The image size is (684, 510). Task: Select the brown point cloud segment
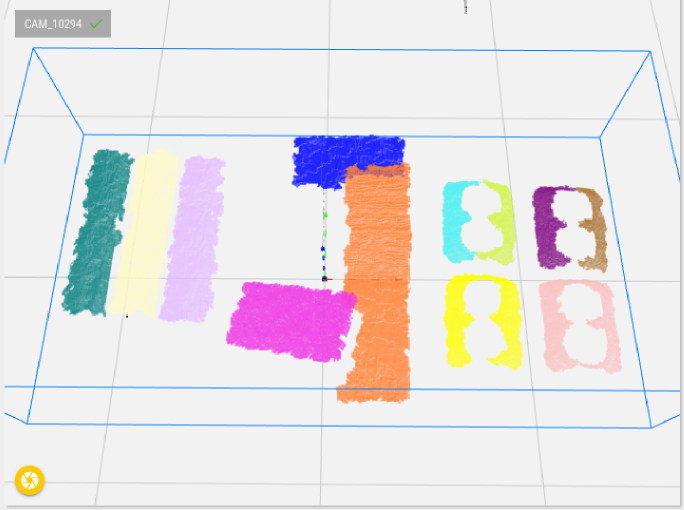point(595,230)
